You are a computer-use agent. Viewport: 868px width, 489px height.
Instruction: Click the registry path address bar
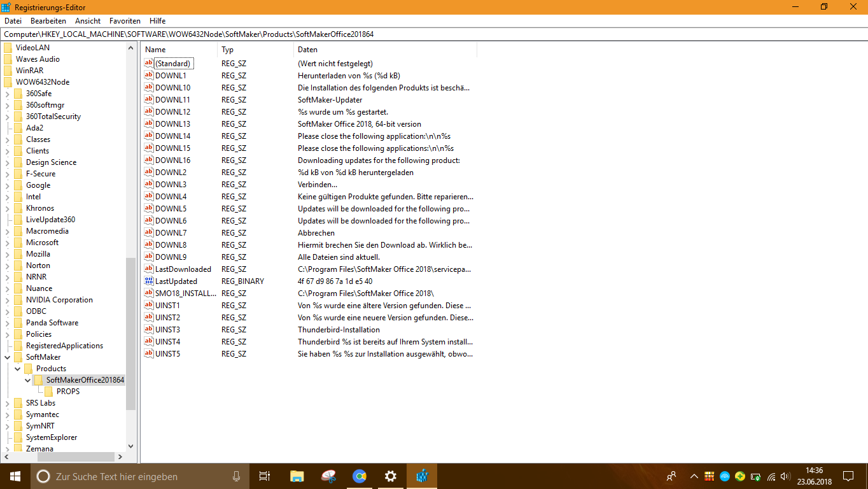(434, 34)
